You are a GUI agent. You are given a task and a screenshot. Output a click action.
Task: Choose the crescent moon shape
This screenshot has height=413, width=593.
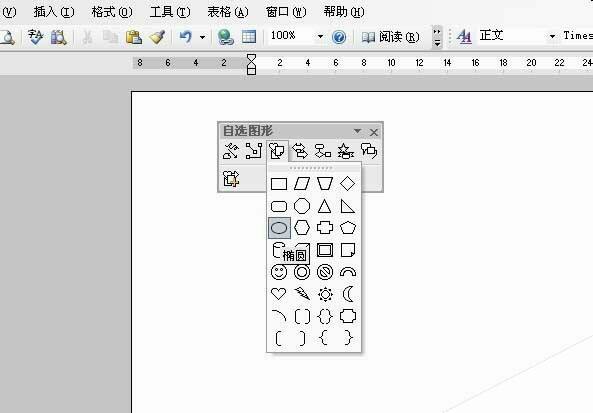(348, 294)
